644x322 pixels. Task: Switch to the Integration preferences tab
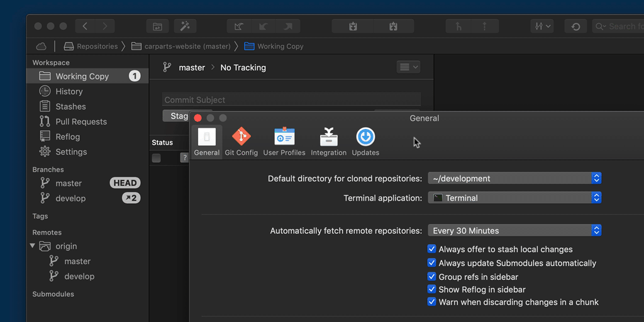328,142
